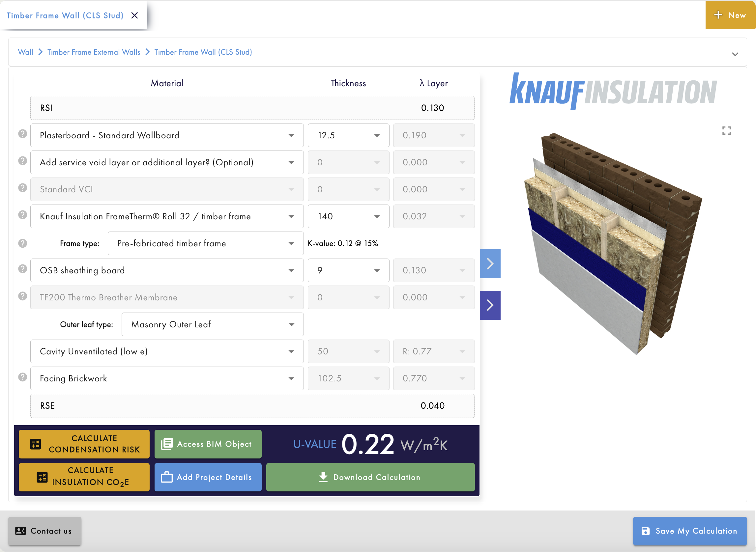Image resolution: width=756 pixels, height=552 pixels.
Task: Click the U-value 0.22 result
Action: click(368, 444)
